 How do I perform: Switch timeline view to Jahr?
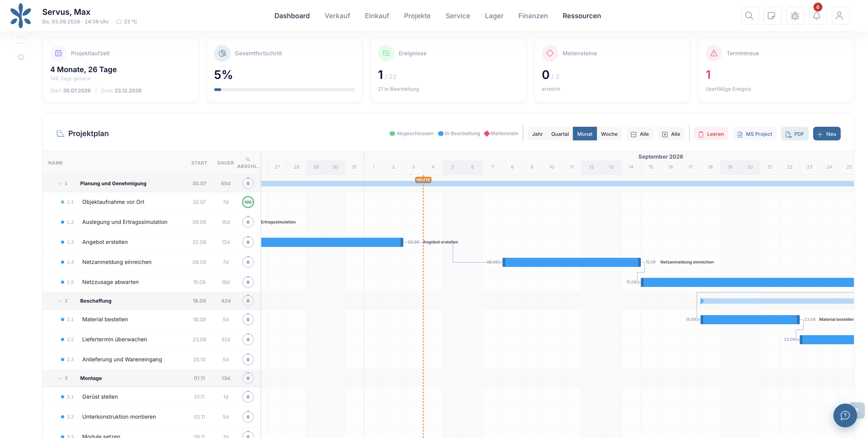pyautogui.click(x=537, y=134)
